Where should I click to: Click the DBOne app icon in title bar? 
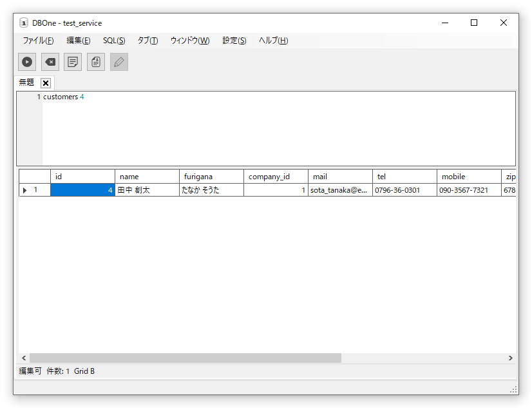coord(24,23)
